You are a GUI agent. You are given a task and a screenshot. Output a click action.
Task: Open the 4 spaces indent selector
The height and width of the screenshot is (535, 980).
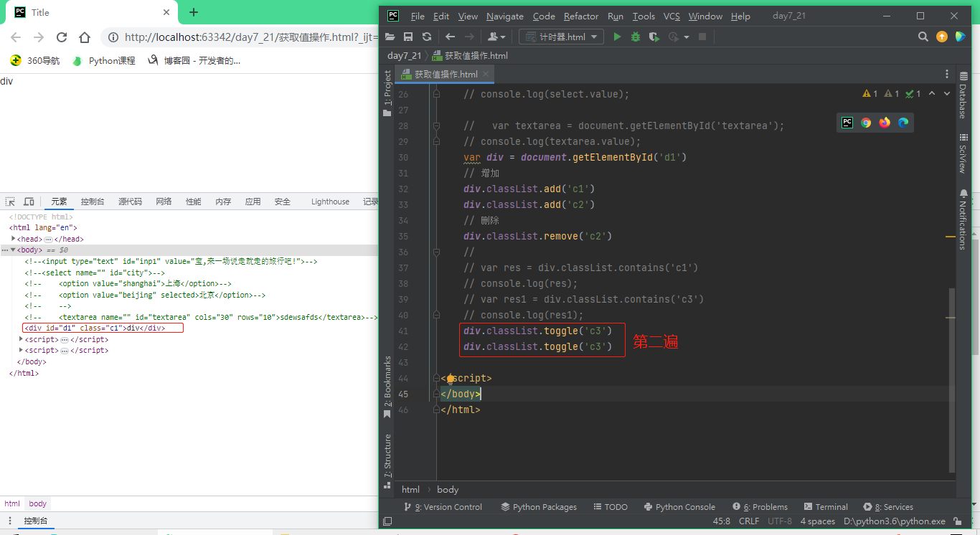[818, 521]
